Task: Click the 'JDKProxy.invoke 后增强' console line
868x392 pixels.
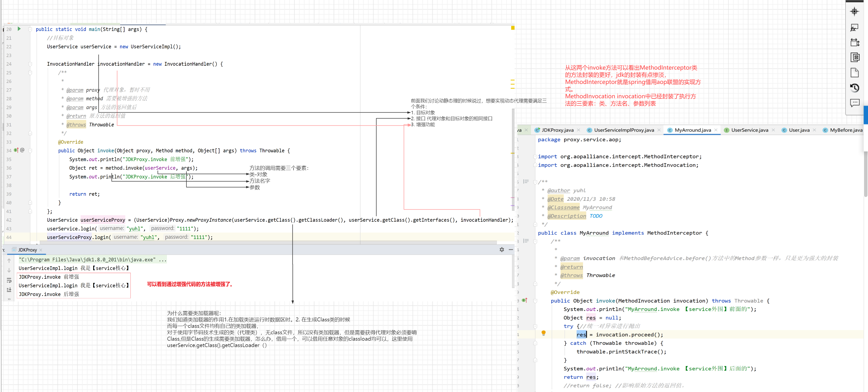Action: click(x=49, y=294)
